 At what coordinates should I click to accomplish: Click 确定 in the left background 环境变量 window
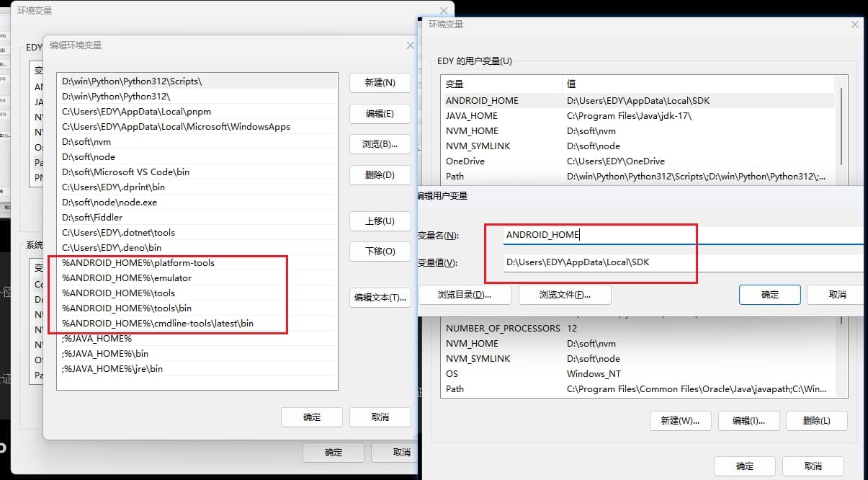click(x=334, y=453)
